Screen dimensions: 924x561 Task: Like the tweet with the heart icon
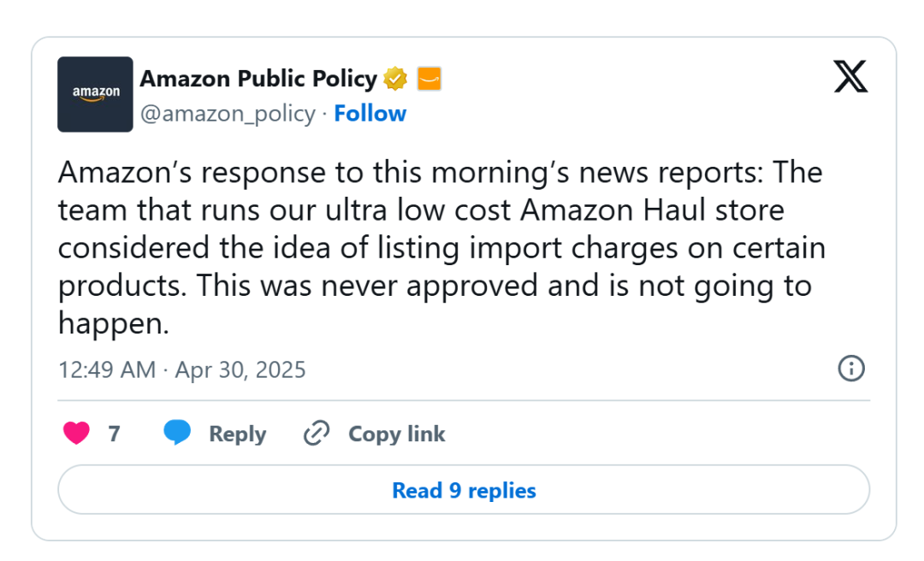[76, 433]
